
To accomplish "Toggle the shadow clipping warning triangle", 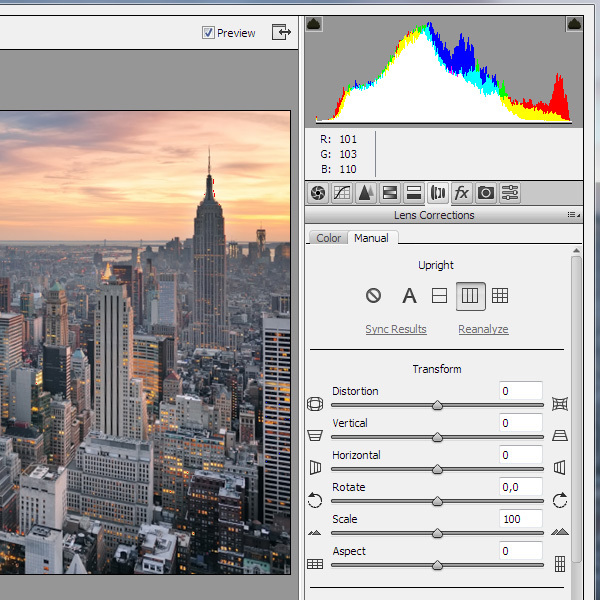I will tap(314, 24).
